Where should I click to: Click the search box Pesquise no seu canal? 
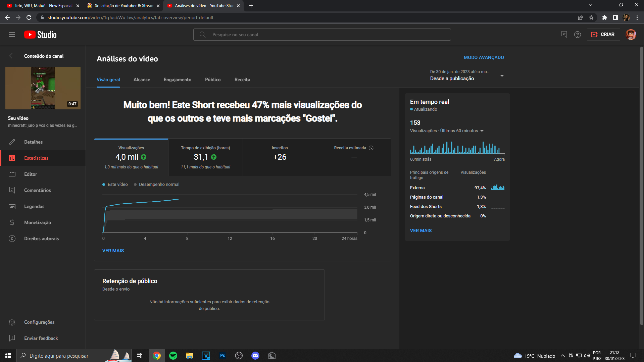(x=322, y=35)
